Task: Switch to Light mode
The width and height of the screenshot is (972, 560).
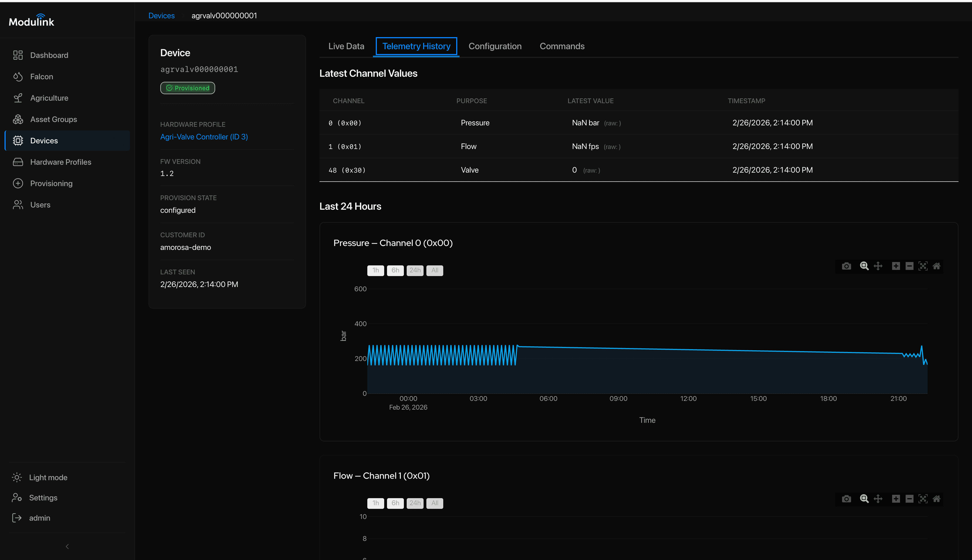Action: click(x=48, y=477)
